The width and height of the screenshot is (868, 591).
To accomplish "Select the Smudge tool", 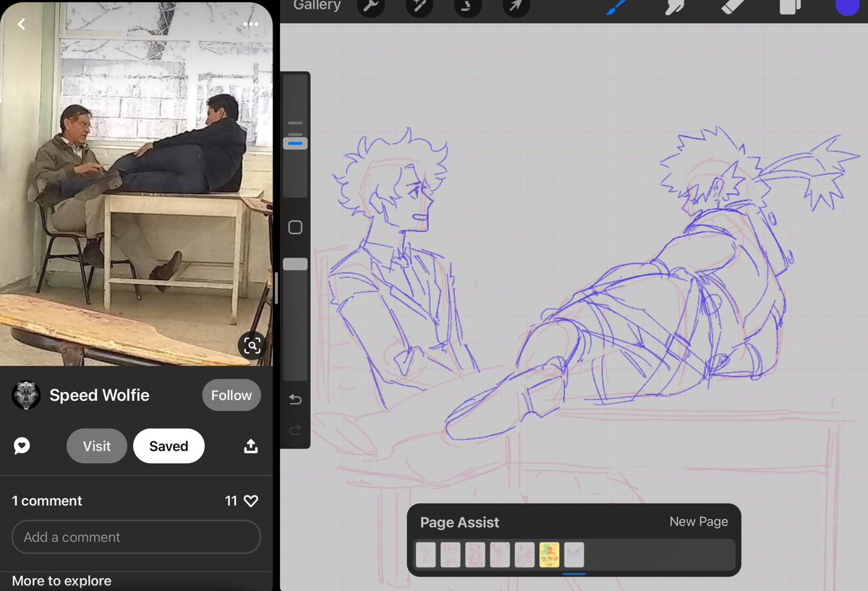I will click(675, 7).
